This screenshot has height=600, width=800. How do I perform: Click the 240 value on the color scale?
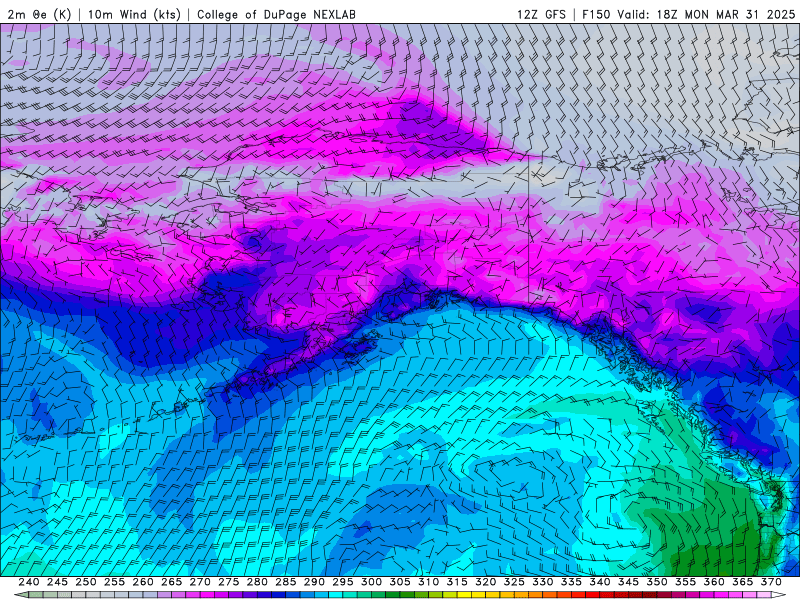tap(29, 582)
